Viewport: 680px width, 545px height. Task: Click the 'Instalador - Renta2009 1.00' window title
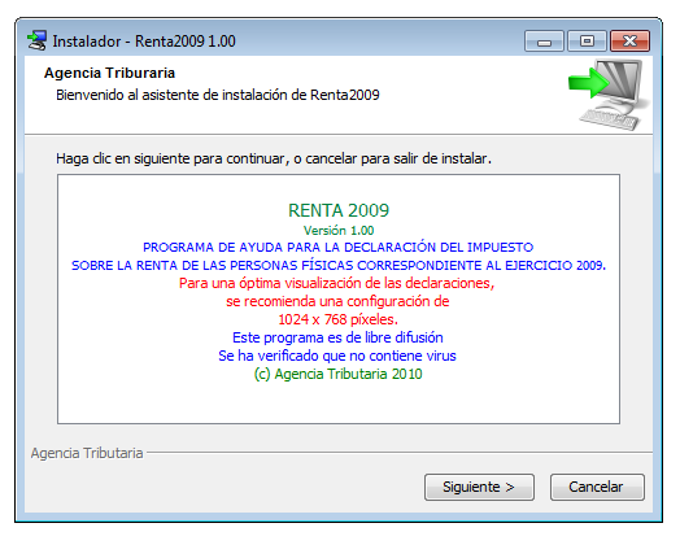point(144,41)
